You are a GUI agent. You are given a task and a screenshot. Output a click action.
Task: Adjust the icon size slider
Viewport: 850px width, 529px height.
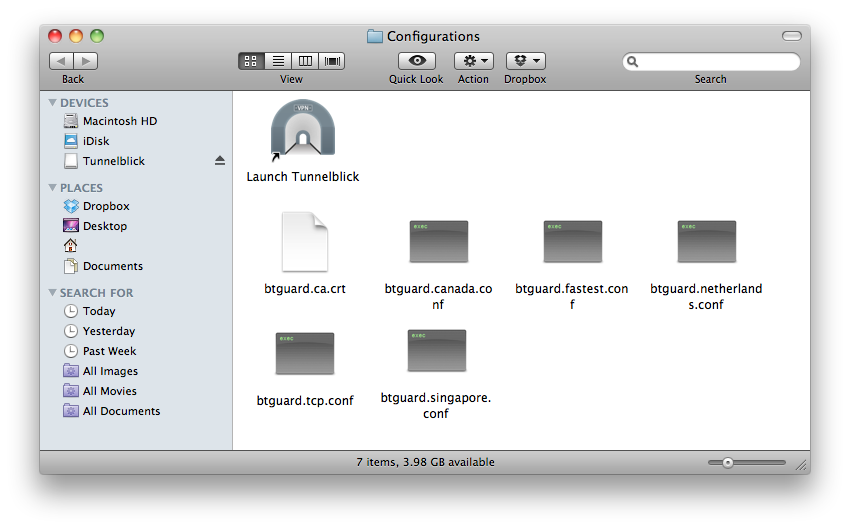pos(728,462)
